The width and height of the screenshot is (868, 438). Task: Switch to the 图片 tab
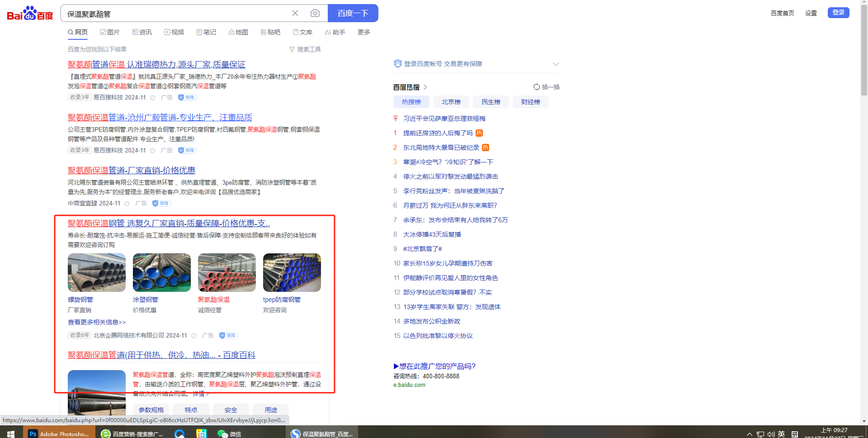(x=110, y=32)
